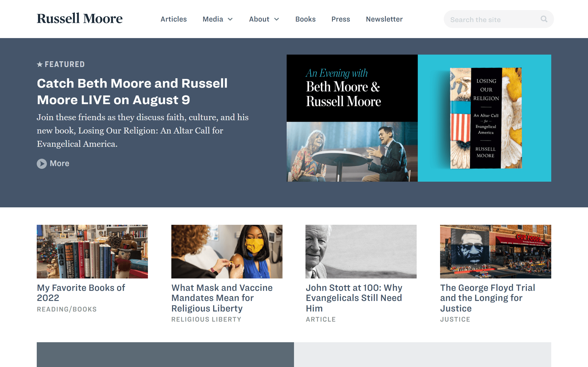Click the search magnifying glass icon

point(544,19)
